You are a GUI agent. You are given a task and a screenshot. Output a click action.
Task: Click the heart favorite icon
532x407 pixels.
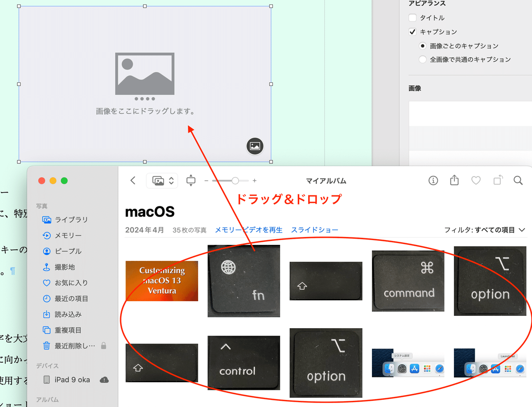pyautogui.click(x=476, y=180)
